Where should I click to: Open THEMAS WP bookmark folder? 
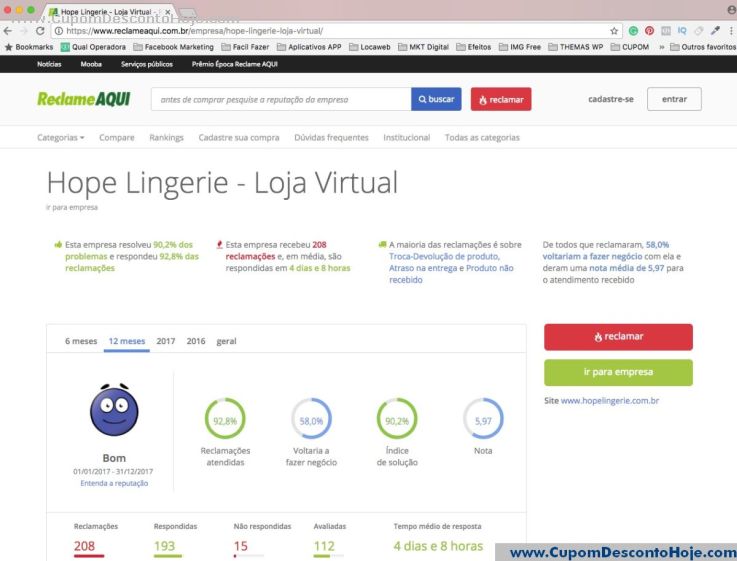(576, 47)
